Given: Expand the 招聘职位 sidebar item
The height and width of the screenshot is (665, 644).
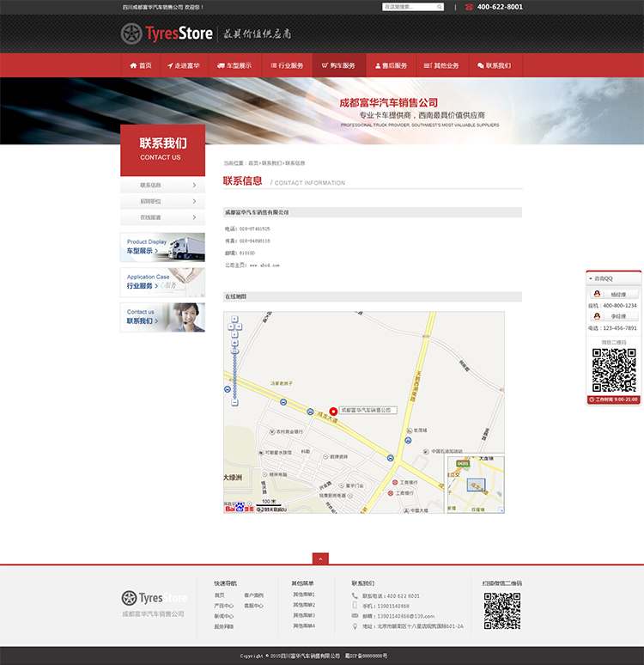Looking at the screenshot, I should tap(162, 201).
